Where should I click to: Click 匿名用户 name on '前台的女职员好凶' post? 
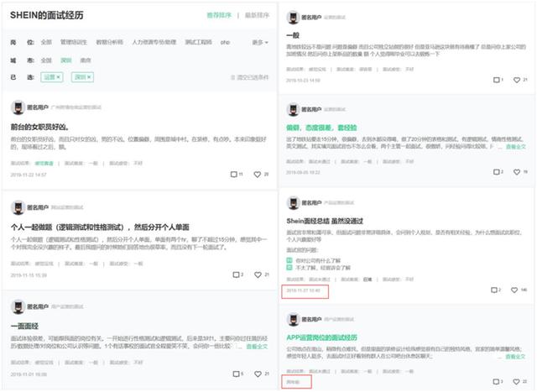38,107
